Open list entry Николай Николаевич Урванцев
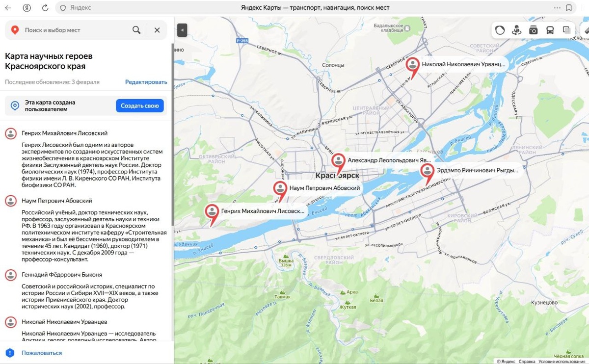Viewport: 589px width, 364px height. (64, 322)
